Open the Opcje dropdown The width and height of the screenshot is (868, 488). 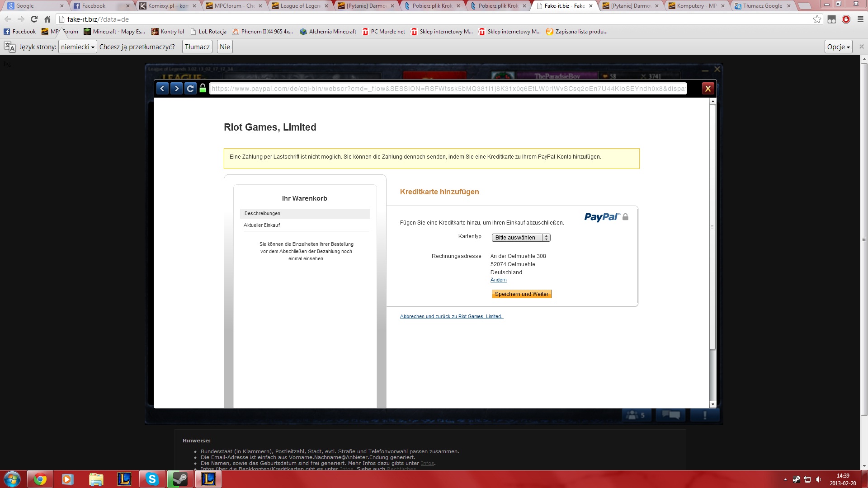pyautogui.click(x=839, y=47)
